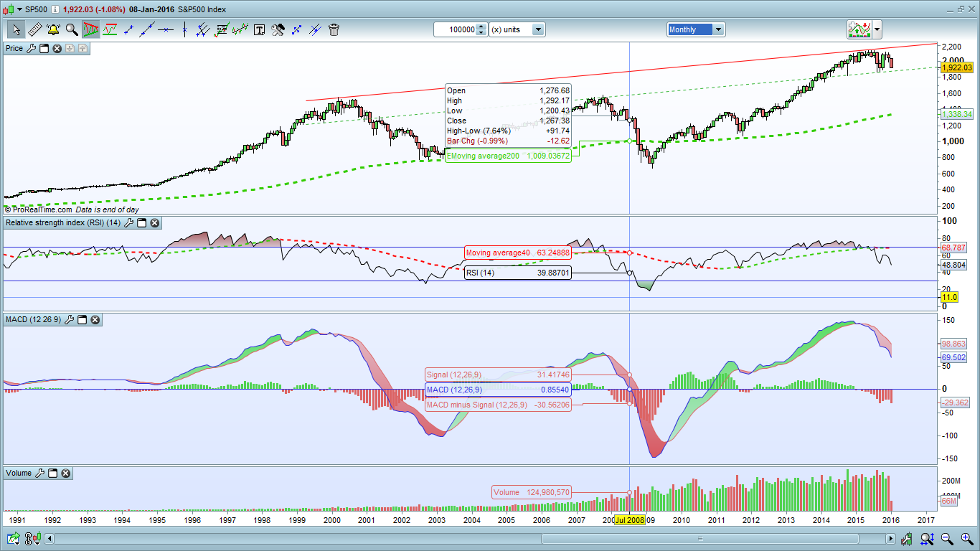Open Volume panel wrench settings
980x551 pixels.
(x=40, y=473)
